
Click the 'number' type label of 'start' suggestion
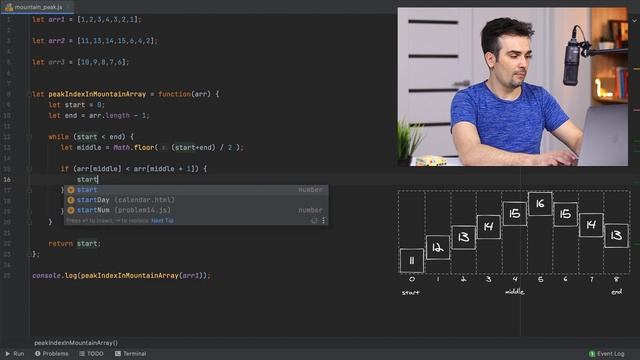point(310,190)
